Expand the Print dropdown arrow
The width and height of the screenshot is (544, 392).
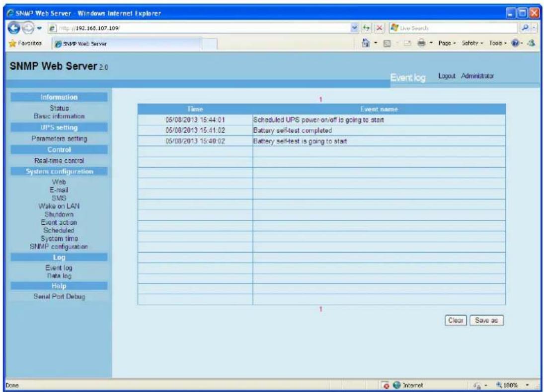(431, 43)
